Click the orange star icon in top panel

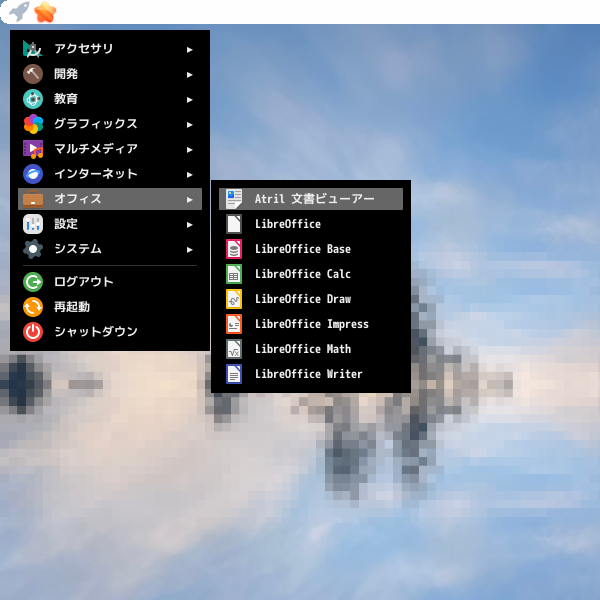(45, 12)
